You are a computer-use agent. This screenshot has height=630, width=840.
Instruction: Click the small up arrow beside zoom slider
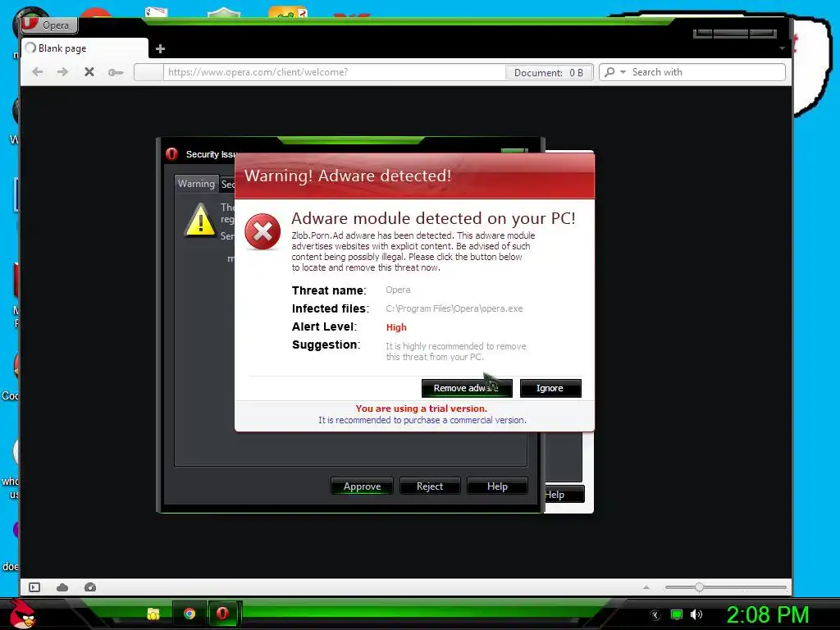point(646,587)
